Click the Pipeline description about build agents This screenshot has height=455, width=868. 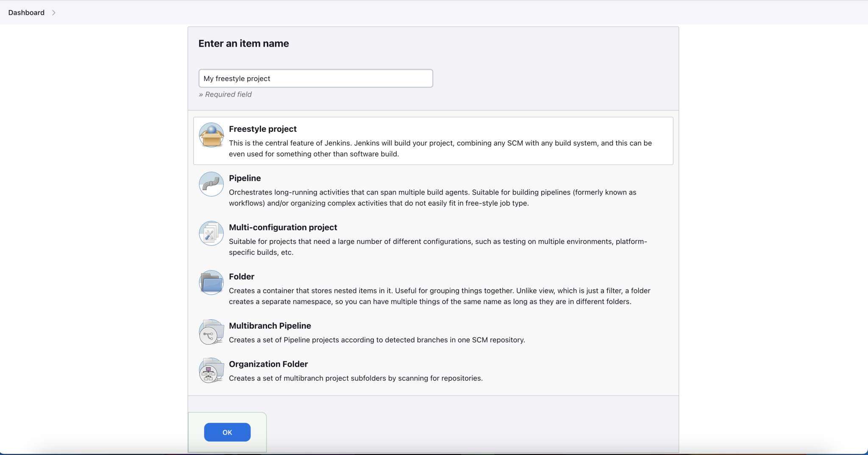coord(432,198)
